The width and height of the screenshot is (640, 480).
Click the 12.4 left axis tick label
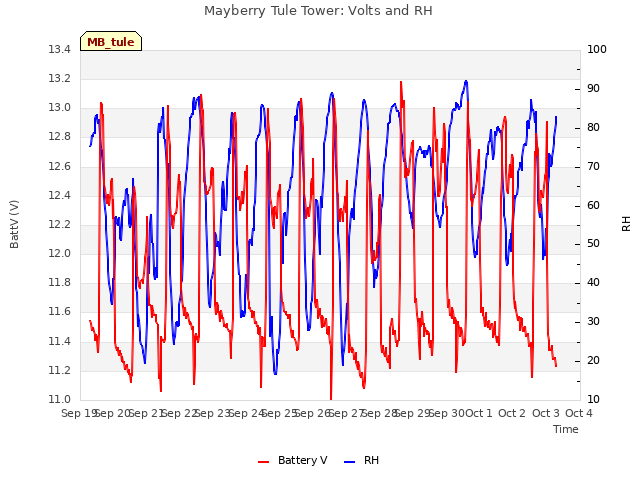point(60,195)
